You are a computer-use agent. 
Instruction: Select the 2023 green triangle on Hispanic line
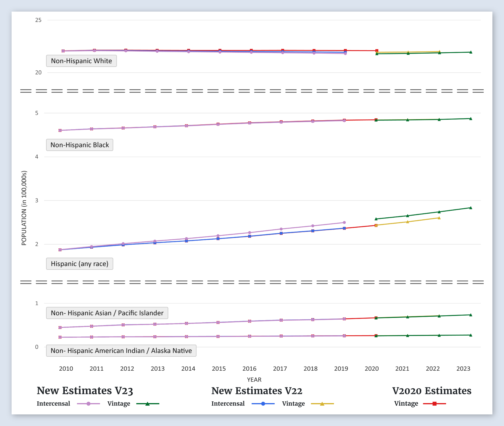471,208
